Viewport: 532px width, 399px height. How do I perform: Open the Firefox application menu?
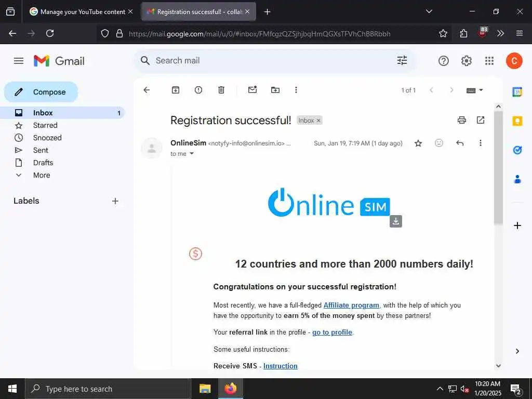pos(519,33)
